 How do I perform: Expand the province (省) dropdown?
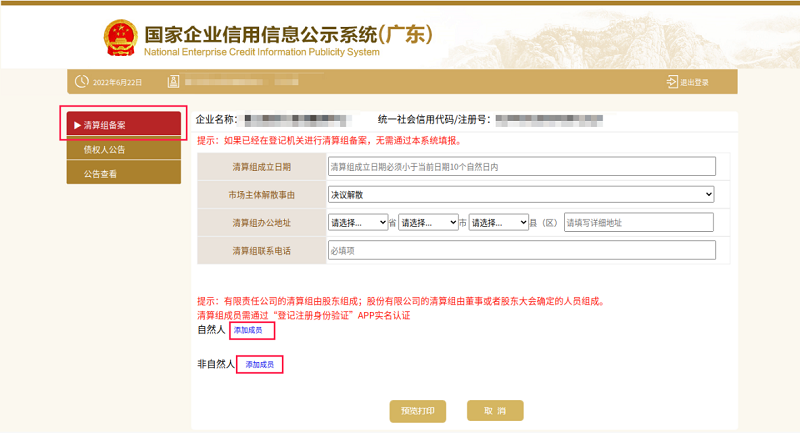pos(357,222)
